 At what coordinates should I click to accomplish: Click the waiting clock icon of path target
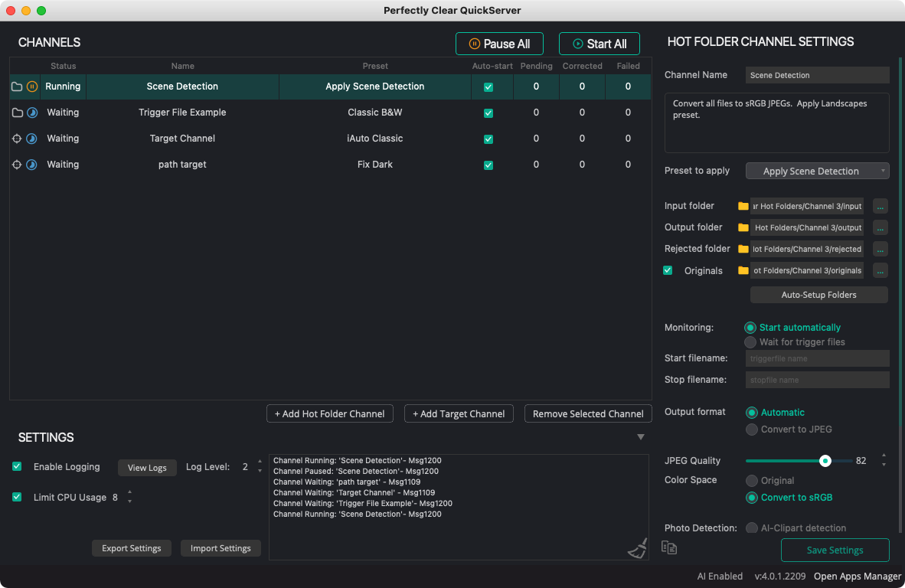32,165
